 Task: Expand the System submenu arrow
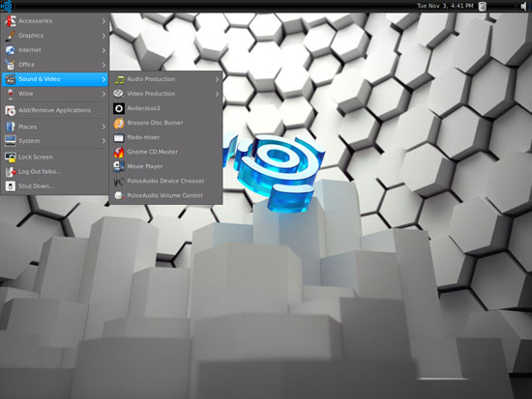(x=103, y=141)
